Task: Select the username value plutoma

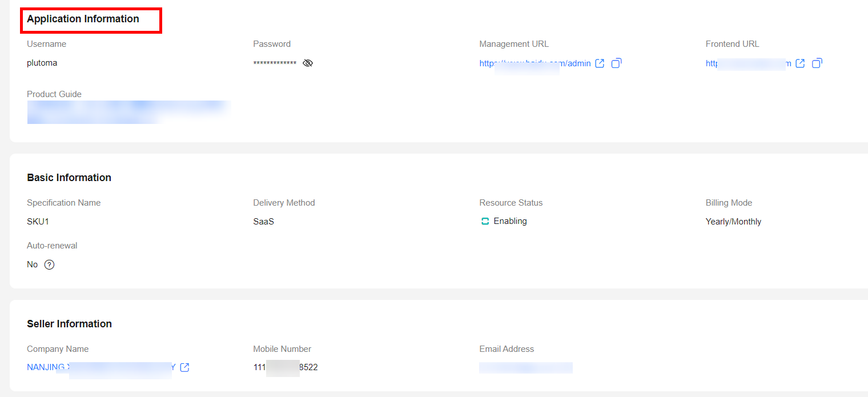Action: coord(42,63)
